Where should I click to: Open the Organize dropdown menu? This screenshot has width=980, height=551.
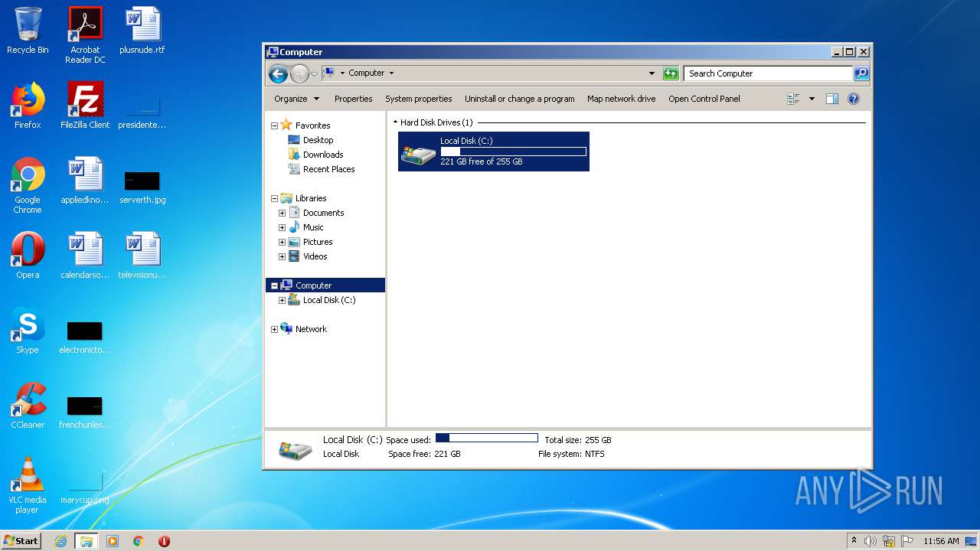pyautogui.click(x=296, y=99)
